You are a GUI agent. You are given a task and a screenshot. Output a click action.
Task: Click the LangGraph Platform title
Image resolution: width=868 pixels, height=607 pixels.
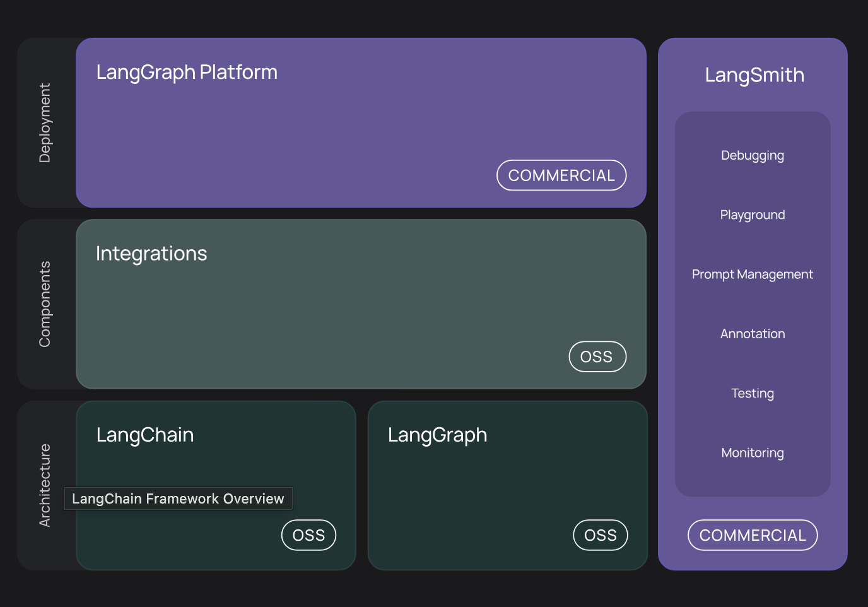[187, 73]
